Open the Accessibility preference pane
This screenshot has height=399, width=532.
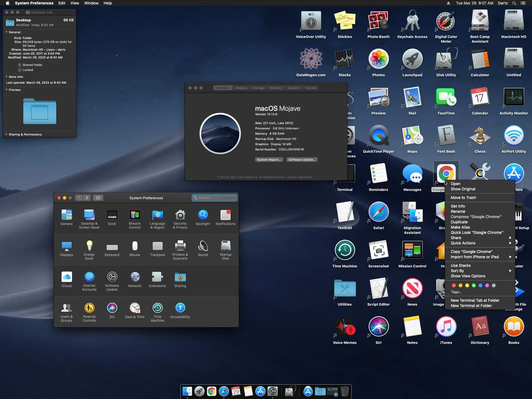pyautogui.click(x=180, y=308)
